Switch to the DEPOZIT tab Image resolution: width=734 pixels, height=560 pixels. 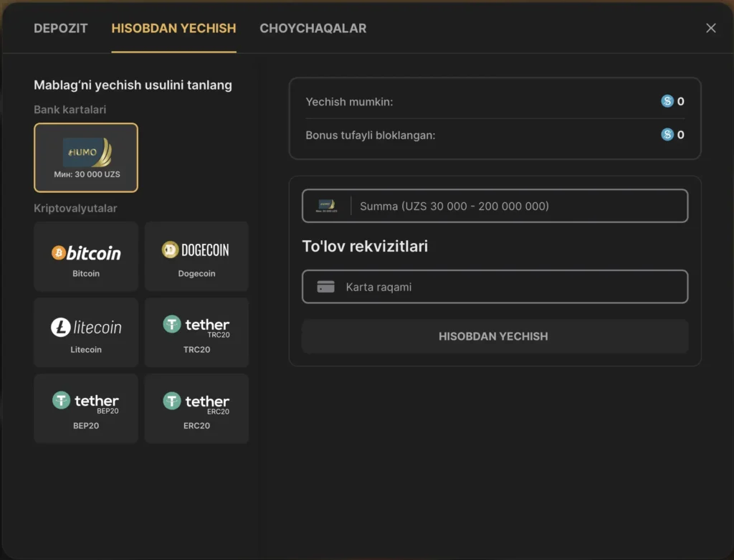pos(60,28)
